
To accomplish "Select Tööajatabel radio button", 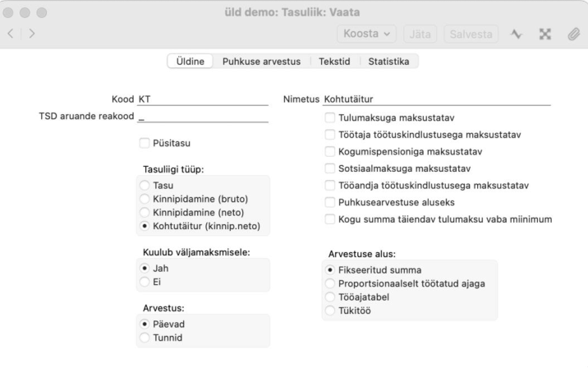I will (330, 297).
